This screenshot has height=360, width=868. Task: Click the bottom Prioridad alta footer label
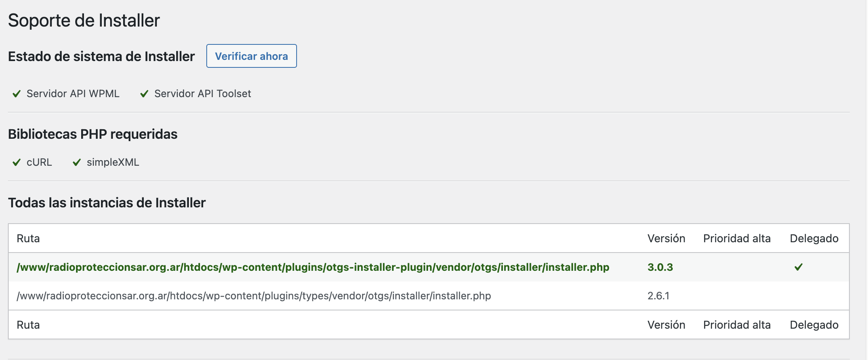point(737,325)
